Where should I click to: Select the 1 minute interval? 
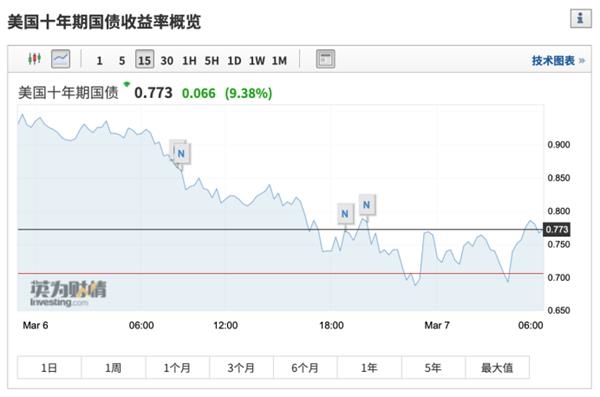click(x=99, y=60)
